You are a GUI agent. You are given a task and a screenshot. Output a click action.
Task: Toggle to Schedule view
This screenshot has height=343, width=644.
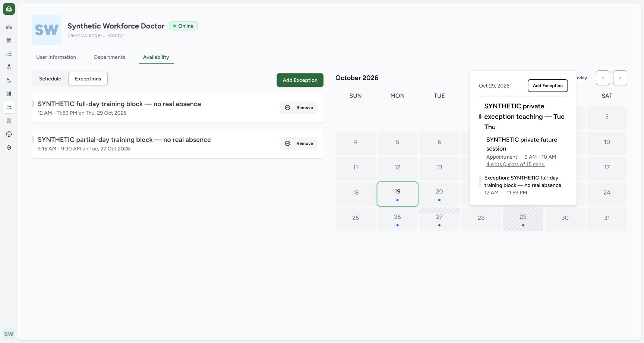click(50, 79)
